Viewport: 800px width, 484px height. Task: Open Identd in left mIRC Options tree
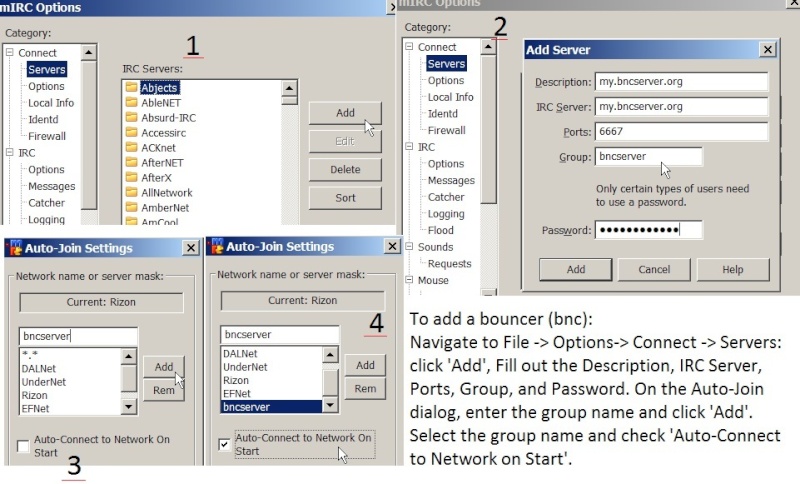point(43,119)
